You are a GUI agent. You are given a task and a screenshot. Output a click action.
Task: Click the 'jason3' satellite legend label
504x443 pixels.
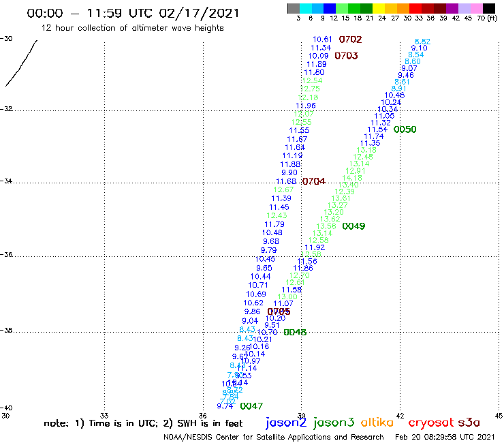(334, 423)
